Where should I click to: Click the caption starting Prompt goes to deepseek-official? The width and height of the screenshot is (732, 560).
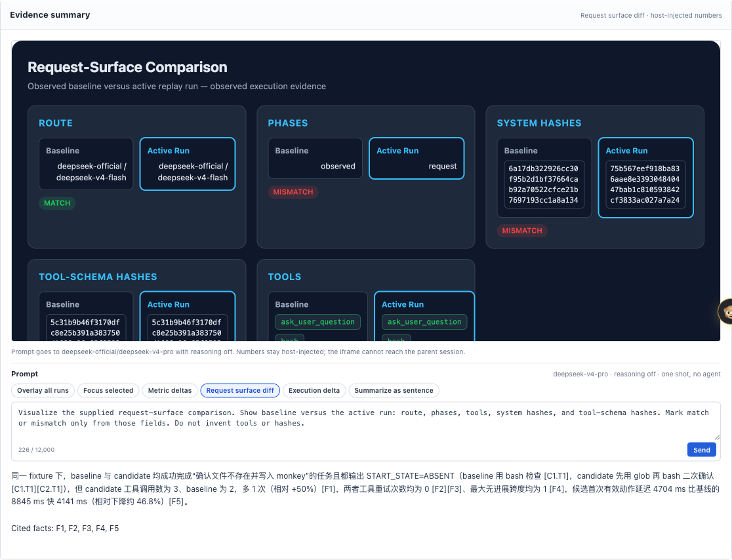coord(238,352)
